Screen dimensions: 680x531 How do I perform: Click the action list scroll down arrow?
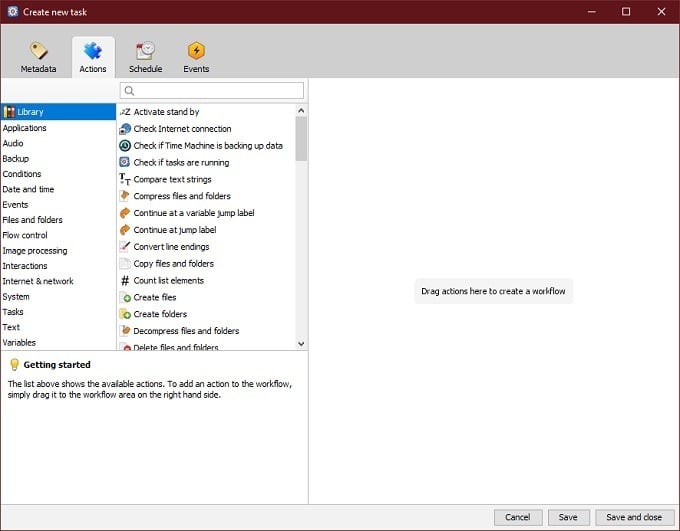[301, 344]
